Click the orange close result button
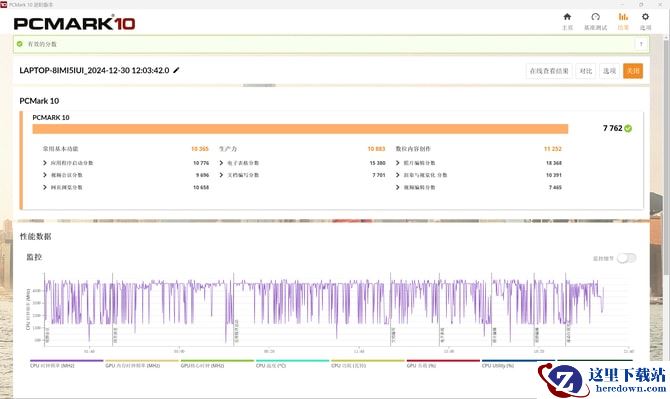This screenshot has width=670, height=399. pyautogui.click(x=633, y=71)
